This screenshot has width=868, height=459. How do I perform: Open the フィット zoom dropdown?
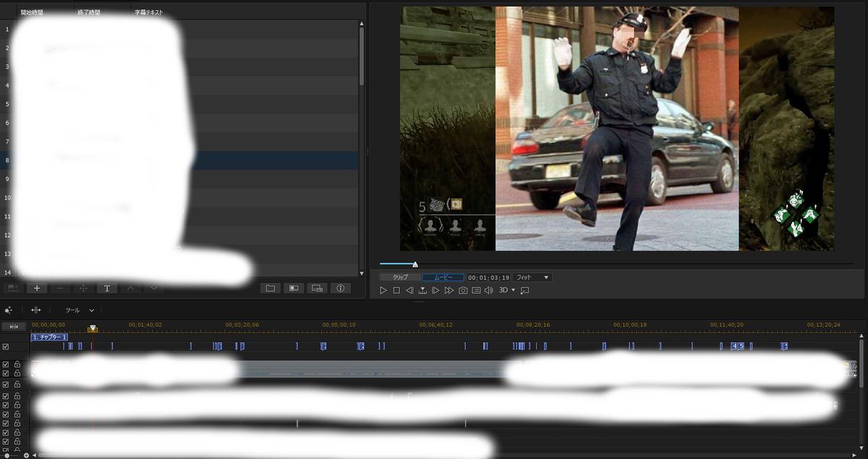pos(532,277)
